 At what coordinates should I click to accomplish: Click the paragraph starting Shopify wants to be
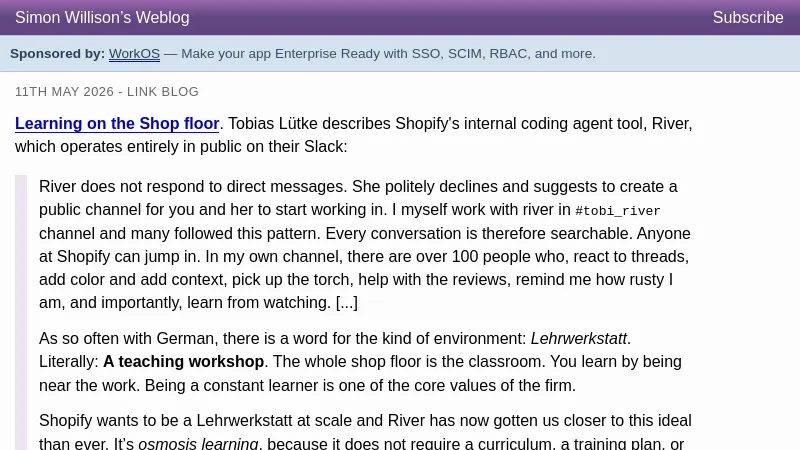pyautogui.click(x=365, y=432)
